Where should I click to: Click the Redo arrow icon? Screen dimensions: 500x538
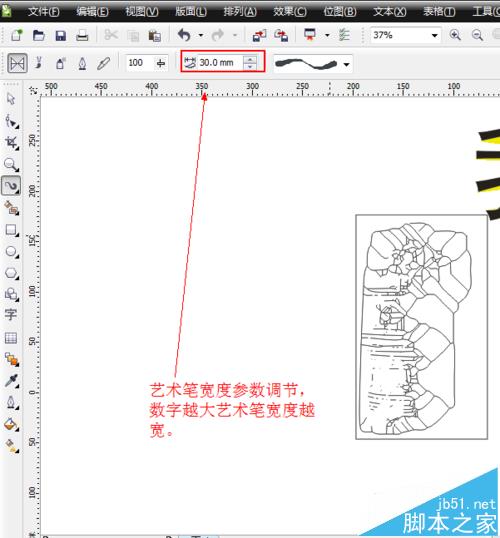[x=218, y=35]
